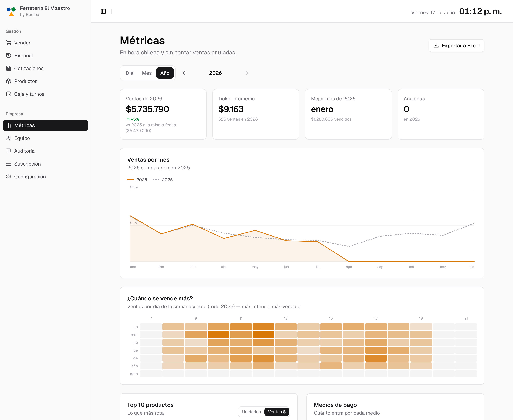This screenshot has height=420, width=513.
Task: Click the year label 2026 in selector
Action: pos(216,73)
